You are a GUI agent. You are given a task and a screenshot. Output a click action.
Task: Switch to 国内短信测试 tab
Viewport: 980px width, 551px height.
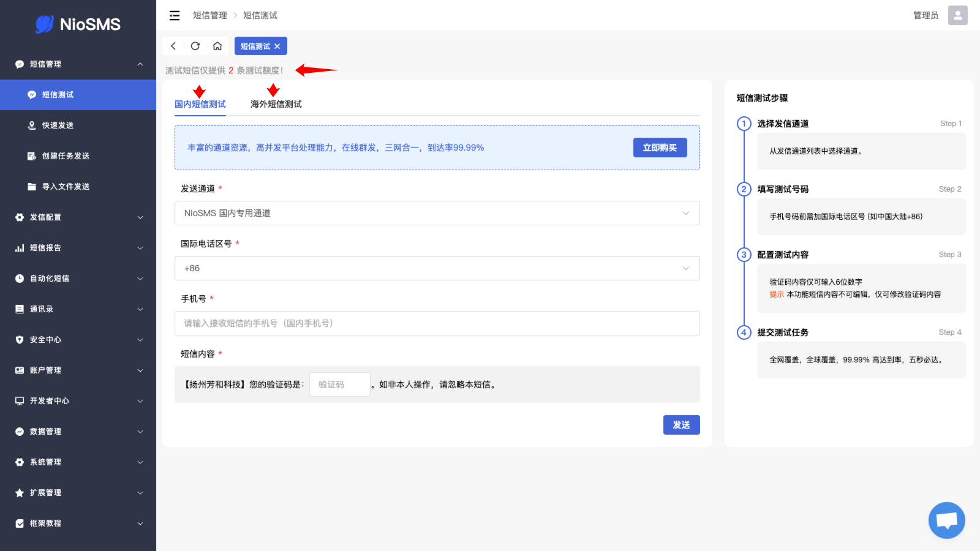200,104
